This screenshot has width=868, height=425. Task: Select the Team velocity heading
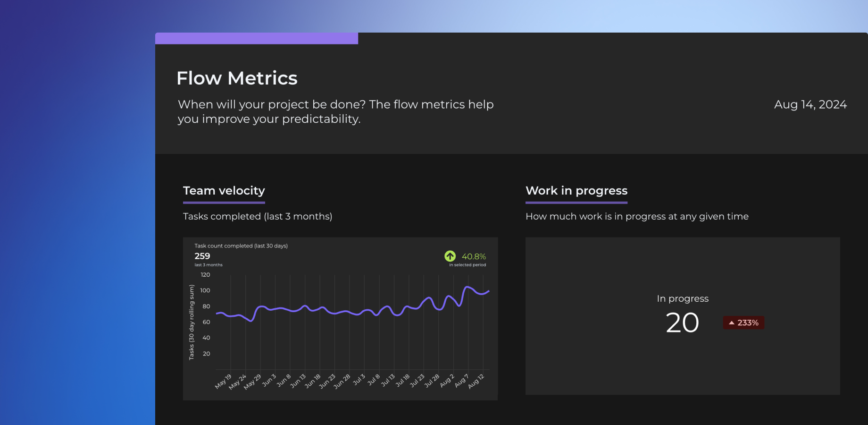coord(224,191)
